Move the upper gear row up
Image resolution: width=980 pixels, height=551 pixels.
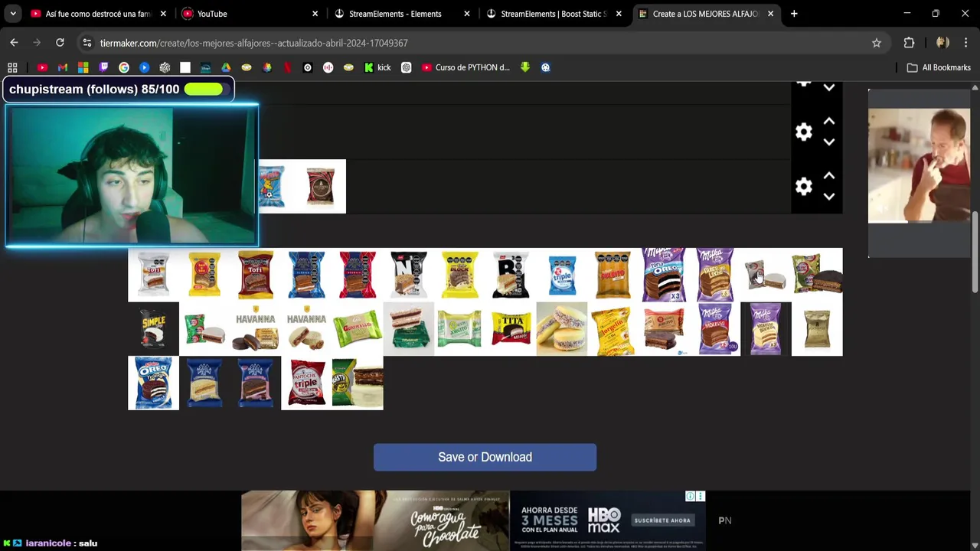click(x=829, y=121)
